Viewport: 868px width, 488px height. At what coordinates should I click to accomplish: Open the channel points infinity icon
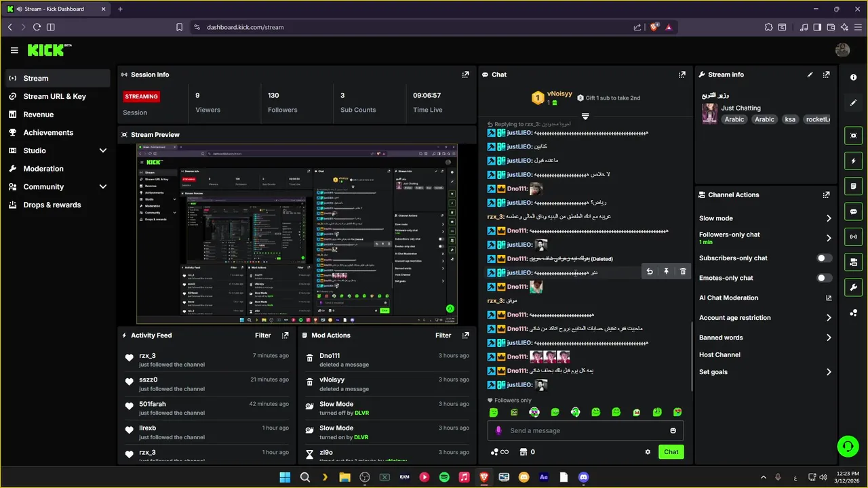[500, 452]
